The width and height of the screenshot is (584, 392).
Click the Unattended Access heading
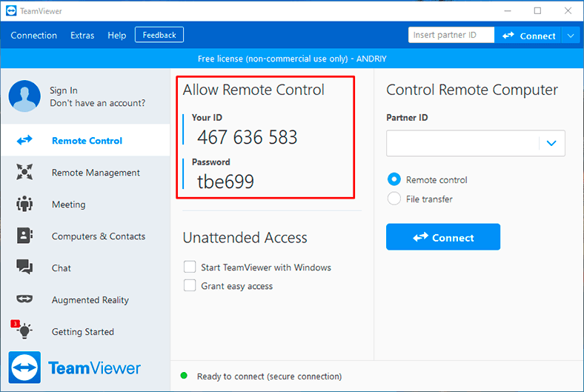pyautogui.click(x=245, y=238)
